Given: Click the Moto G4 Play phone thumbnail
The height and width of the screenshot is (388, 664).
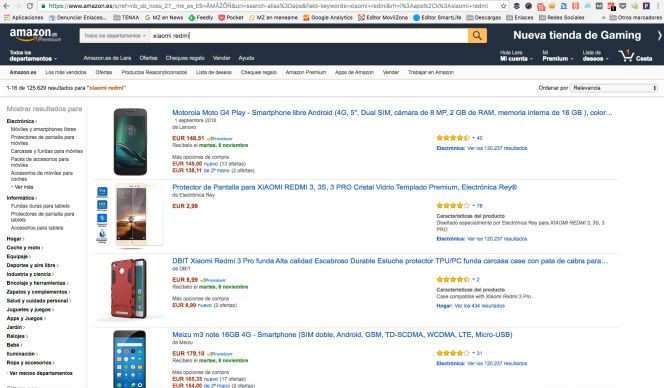Looking at the screenshot, I should tap(130, 141).
